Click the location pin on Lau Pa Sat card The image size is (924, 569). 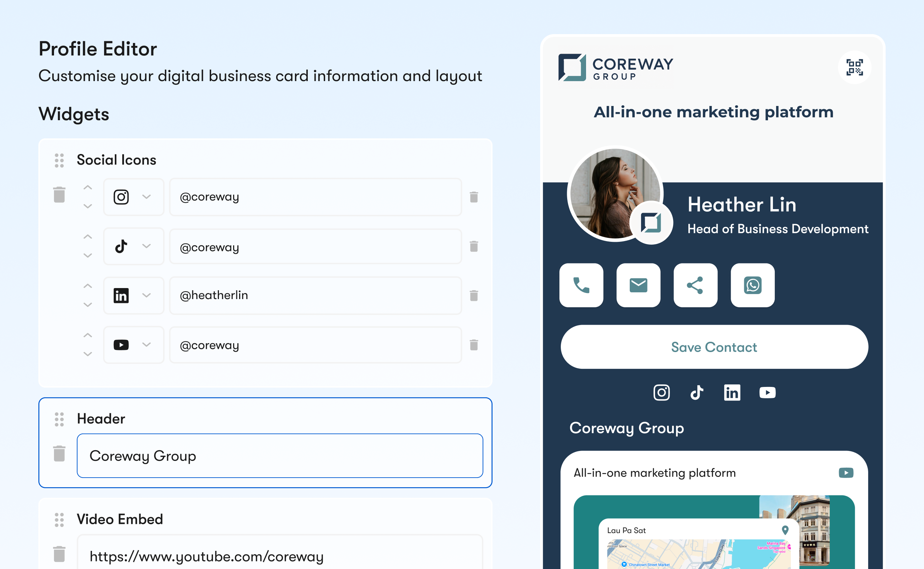tap(785, 530)
